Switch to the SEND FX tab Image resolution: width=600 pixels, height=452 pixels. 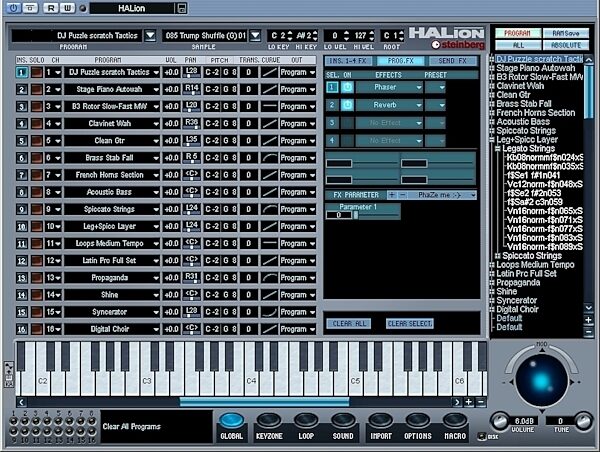pos(453,61)
